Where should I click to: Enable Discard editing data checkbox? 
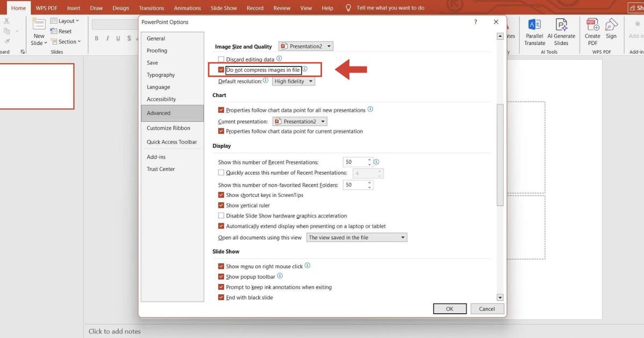coord(221,60)
